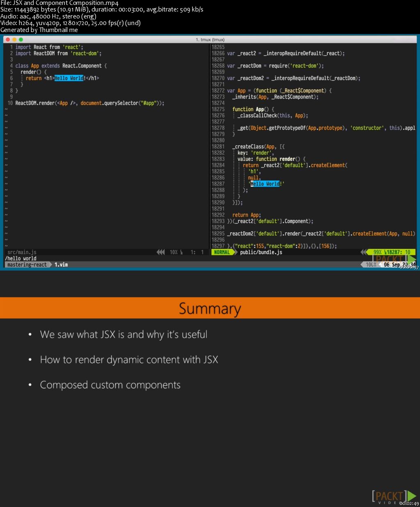Click the '1. tmux (tmux)' window title
This screenshot has height=507, width=420.
pos(210,39)
